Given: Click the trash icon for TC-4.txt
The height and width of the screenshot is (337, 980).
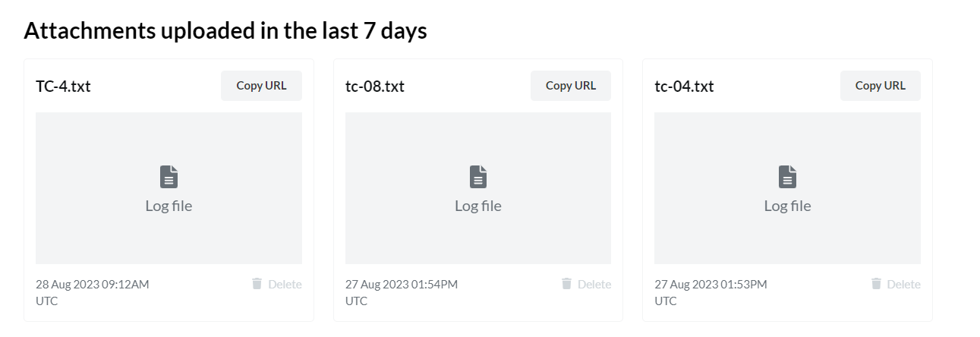Looking at the screenshot, I should coord(257,284).
